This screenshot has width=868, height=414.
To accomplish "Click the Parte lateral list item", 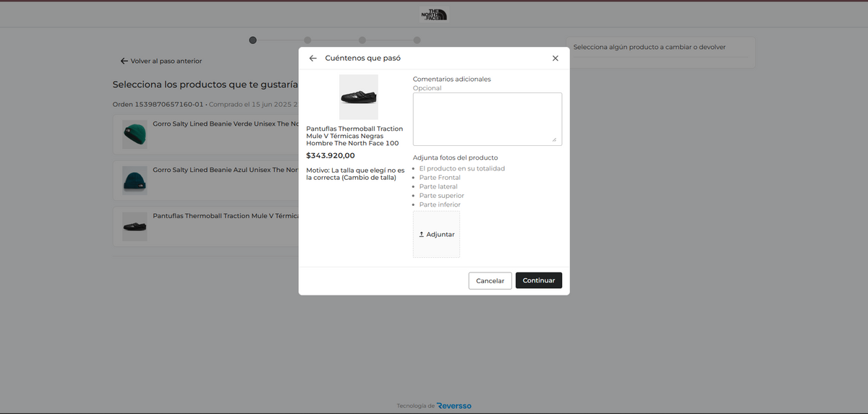I will (438, 186).
